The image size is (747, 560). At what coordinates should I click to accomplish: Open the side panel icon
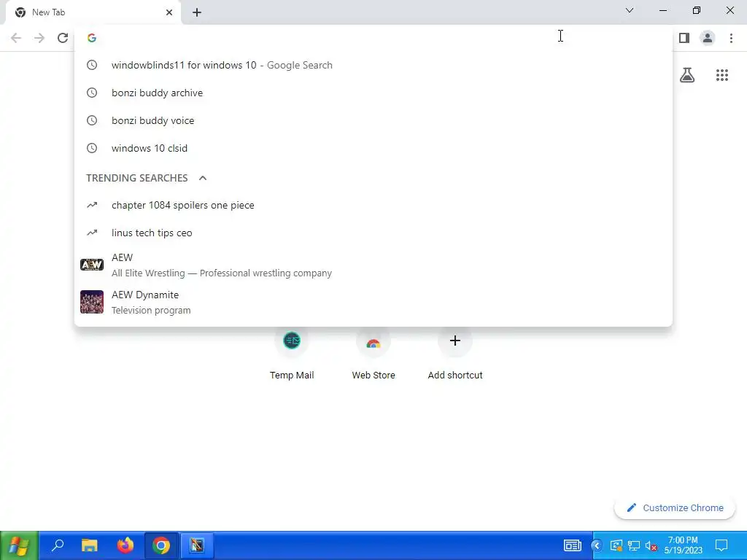(x=684, y=38)
